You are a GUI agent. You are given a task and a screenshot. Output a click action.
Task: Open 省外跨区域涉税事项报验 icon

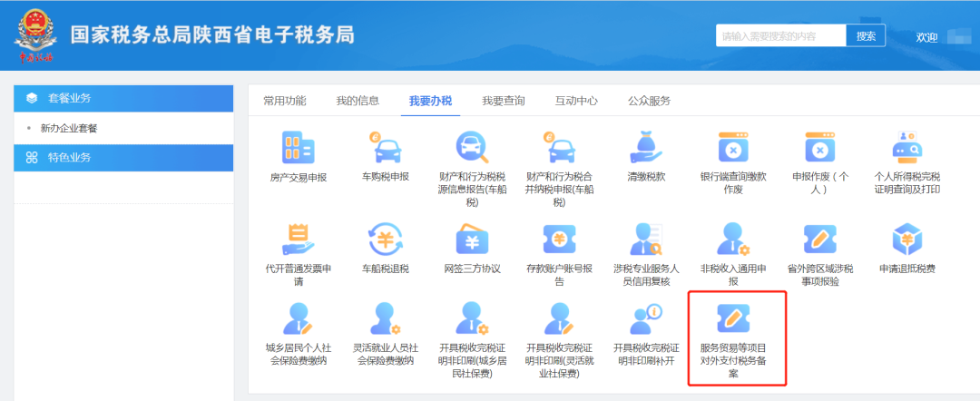[820, 240]
